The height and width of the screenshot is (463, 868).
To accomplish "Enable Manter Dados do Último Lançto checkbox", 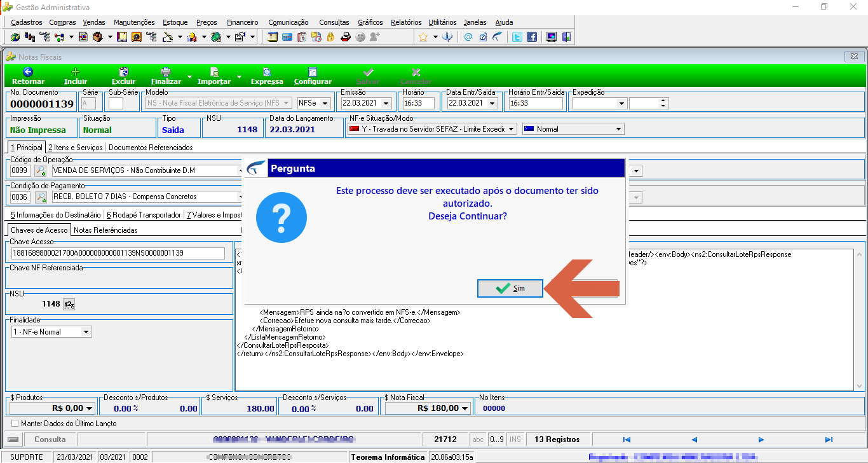I will pos(15,423).
